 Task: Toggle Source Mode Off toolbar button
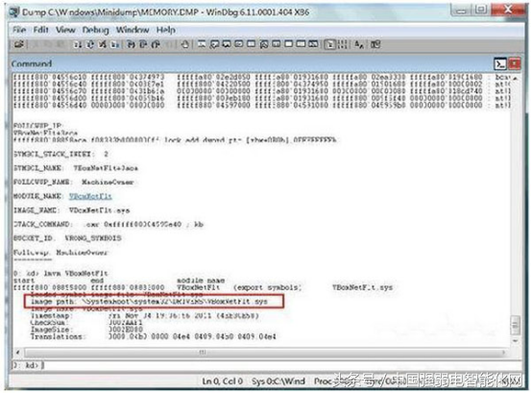[x=342, y=44]
